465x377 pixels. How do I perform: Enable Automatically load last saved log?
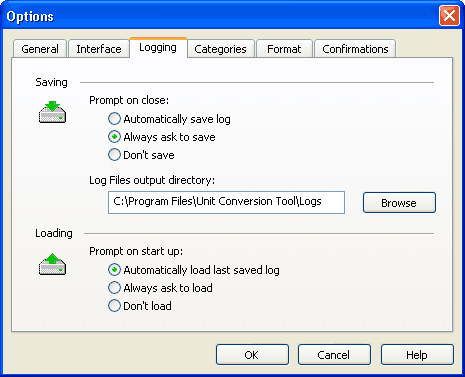tap(194, 270)
